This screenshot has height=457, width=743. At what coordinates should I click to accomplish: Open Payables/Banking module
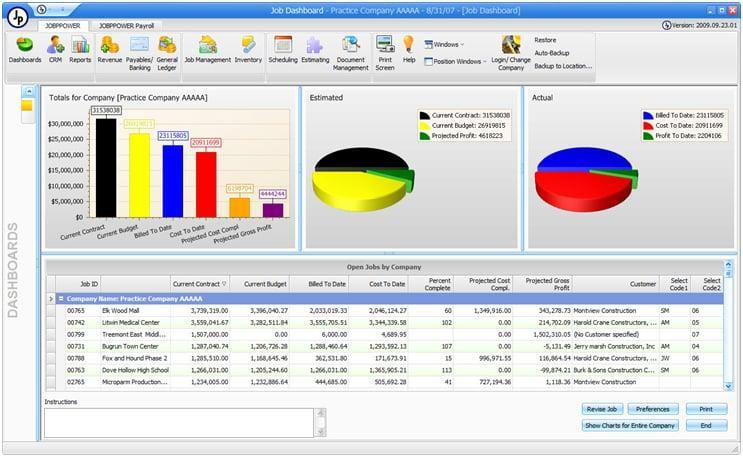pyautogui.click(x=139, y=53)
